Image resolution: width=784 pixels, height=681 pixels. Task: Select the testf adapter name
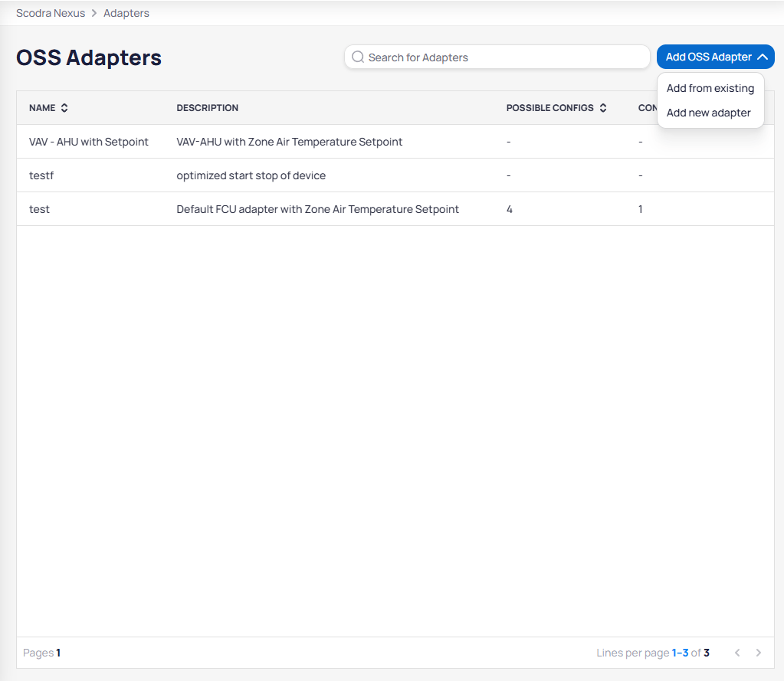[41, 175]
